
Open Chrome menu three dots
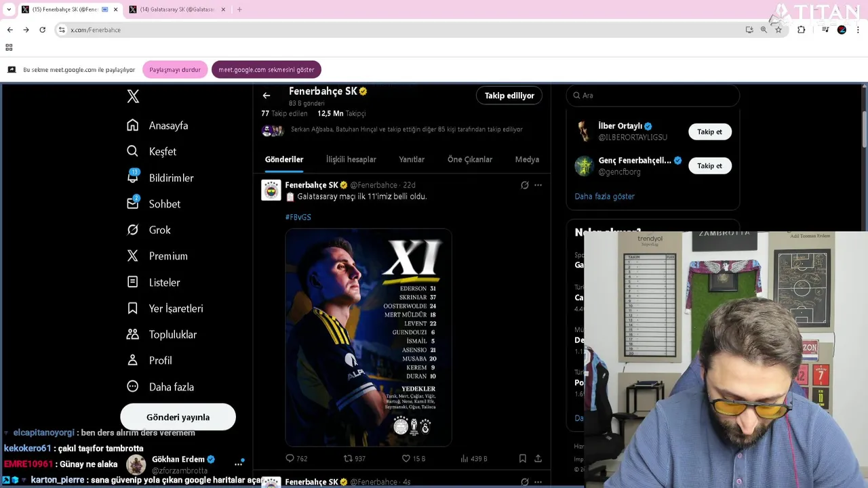[859, 30]
